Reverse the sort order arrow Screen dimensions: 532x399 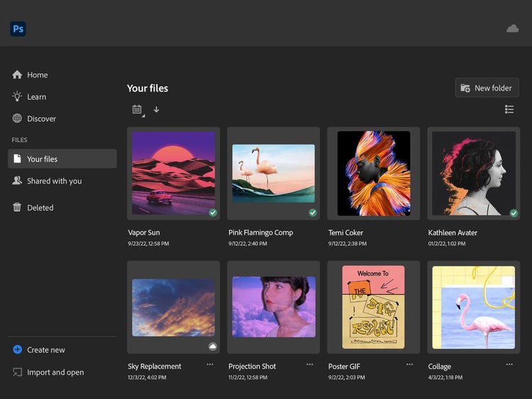156,109
